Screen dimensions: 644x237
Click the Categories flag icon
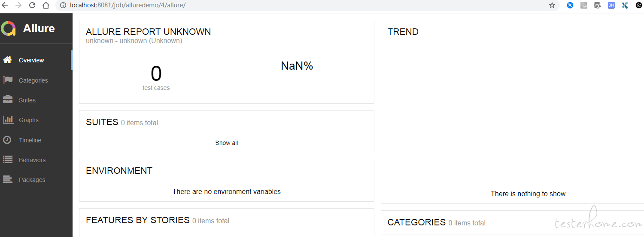coord(7,80)
